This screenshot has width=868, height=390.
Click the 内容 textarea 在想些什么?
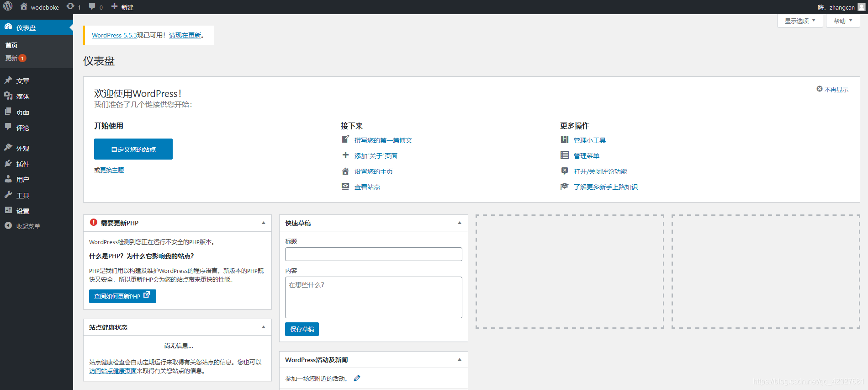click(374, 297)
